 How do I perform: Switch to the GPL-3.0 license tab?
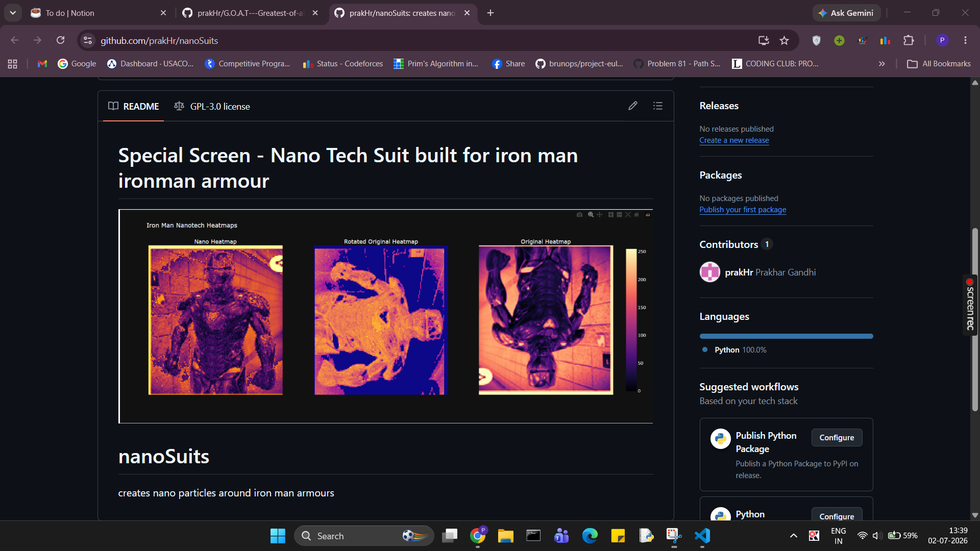212,106
